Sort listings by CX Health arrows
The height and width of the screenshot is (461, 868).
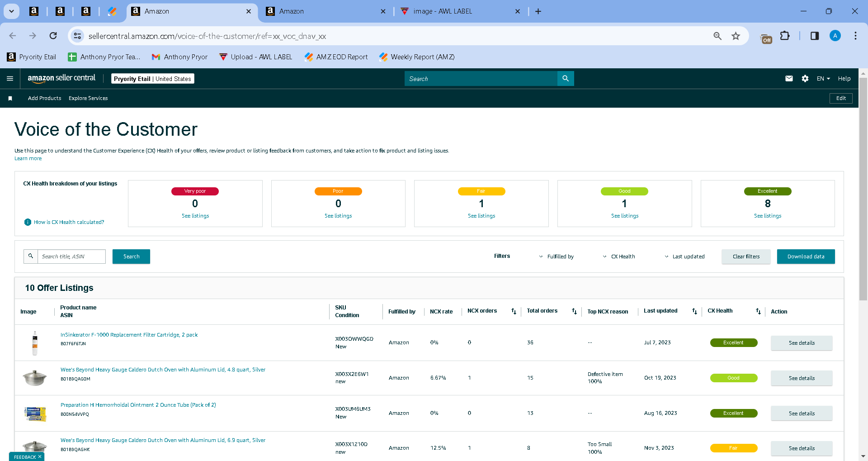click(x=758, y=311)
